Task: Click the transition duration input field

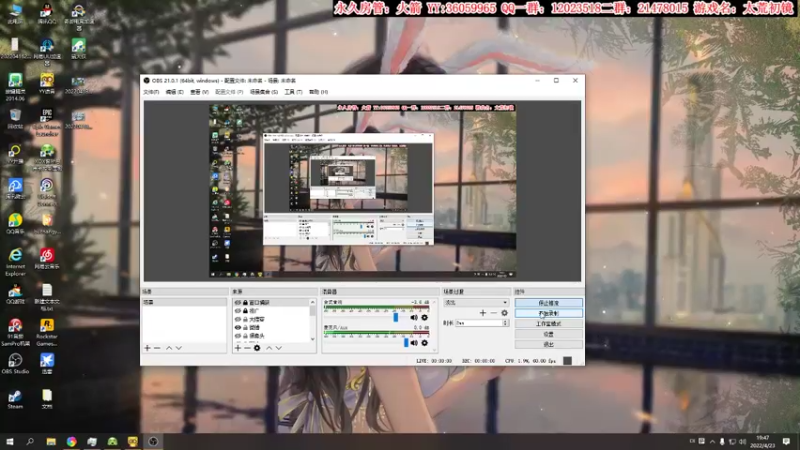Action: pos(479,323)
